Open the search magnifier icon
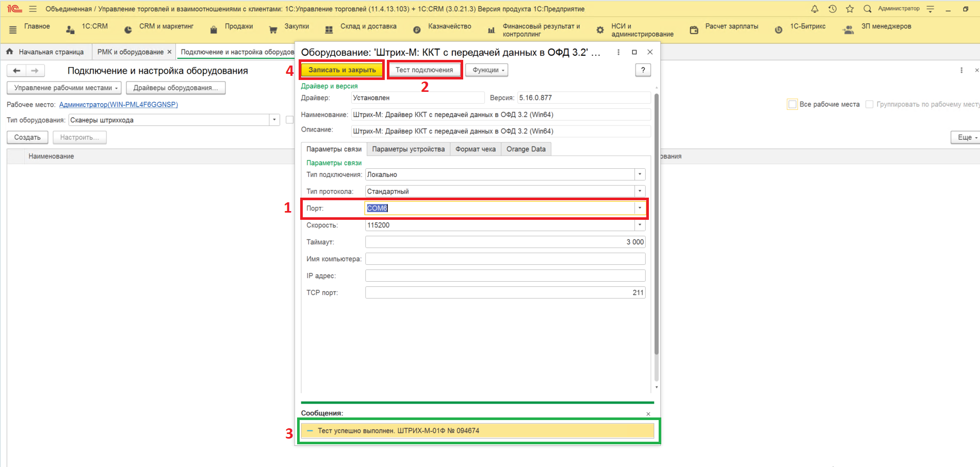 coord(867,9)
